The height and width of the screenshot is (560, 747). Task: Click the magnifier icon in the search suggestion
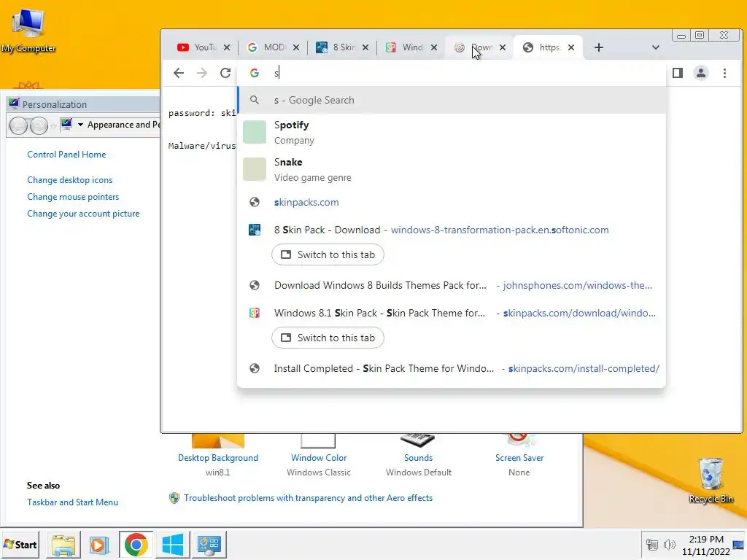tap(255, 100)
